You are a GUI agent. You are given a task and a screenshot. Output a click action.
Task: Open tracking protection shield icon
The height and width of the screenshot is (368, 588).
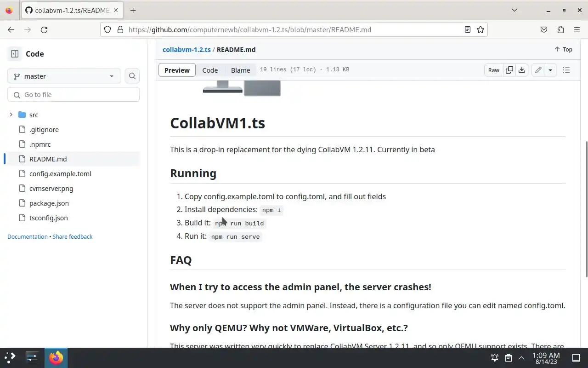point(107,29)
